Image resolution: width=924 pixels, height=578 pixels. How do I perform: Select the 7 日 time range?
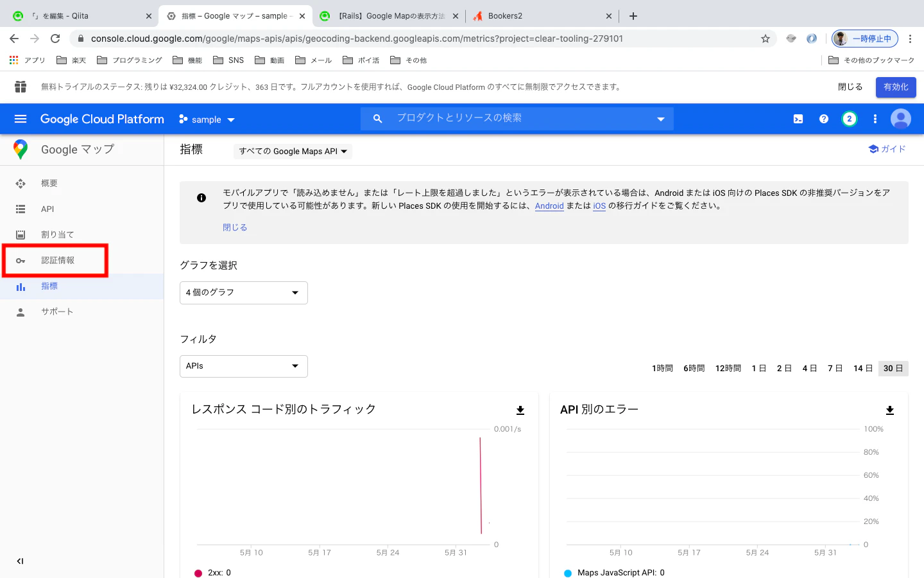835,368
